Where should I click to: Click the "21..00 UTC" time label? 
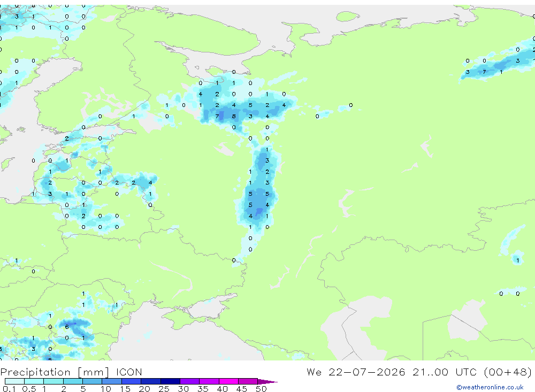pyautogui.click(x=445, y=372)
